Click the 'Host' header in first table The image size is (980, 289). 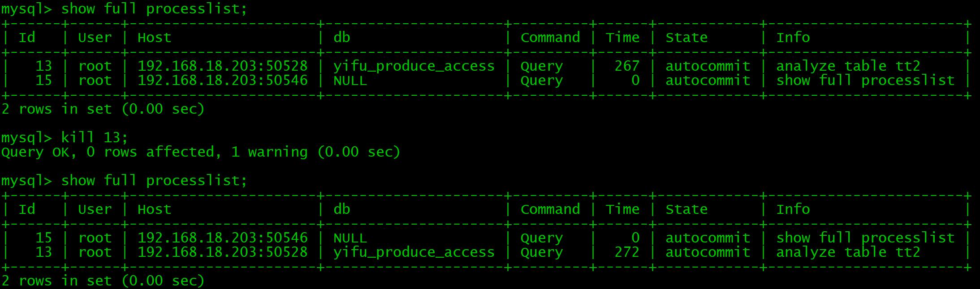click(x=154, y=38)
